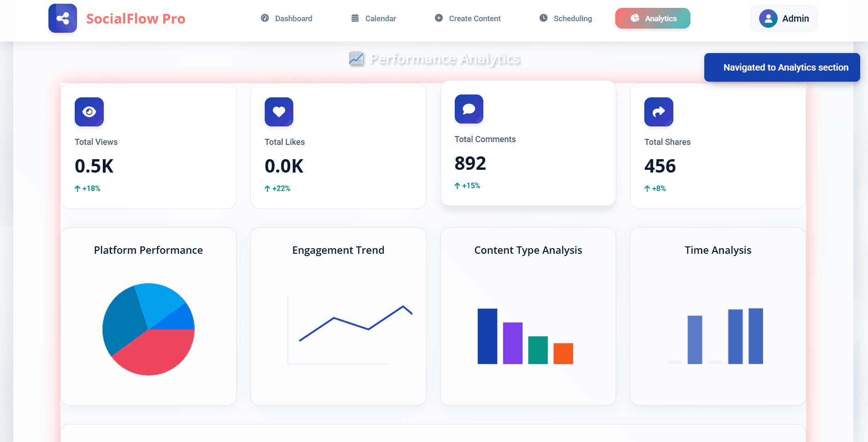Image resolution: width=868 pixels, height=442 pixels.
Task: Select the comment bubble icon on Total Comments
Action: coord(469,109)
